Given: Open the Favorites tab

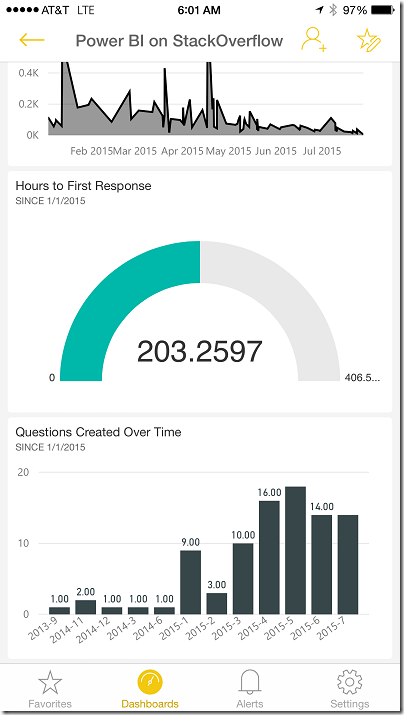Looking at the screenshot, I should point(50,689).
